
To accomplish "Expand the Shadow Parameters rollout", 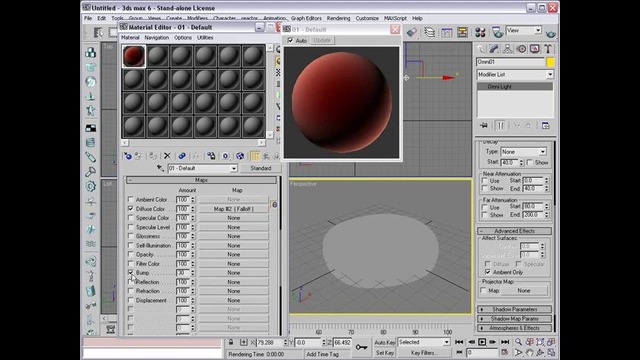I will [514, 309].
